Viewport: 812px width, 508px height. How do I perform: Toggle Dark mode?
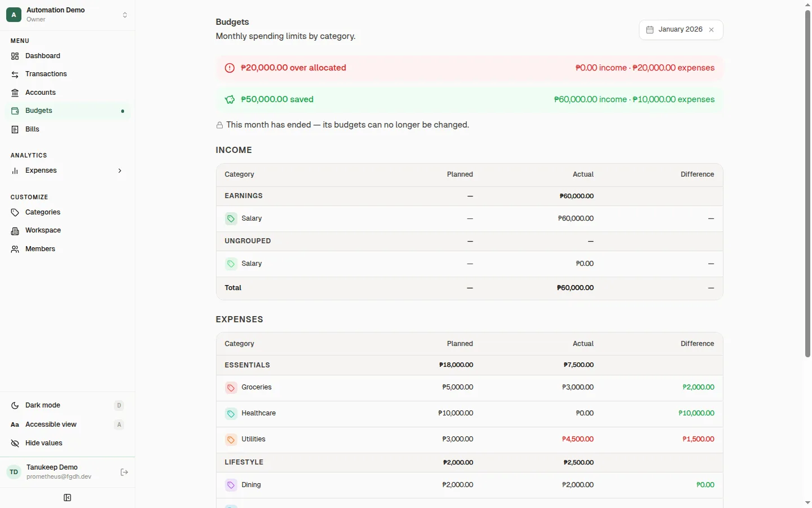point(68,405)
